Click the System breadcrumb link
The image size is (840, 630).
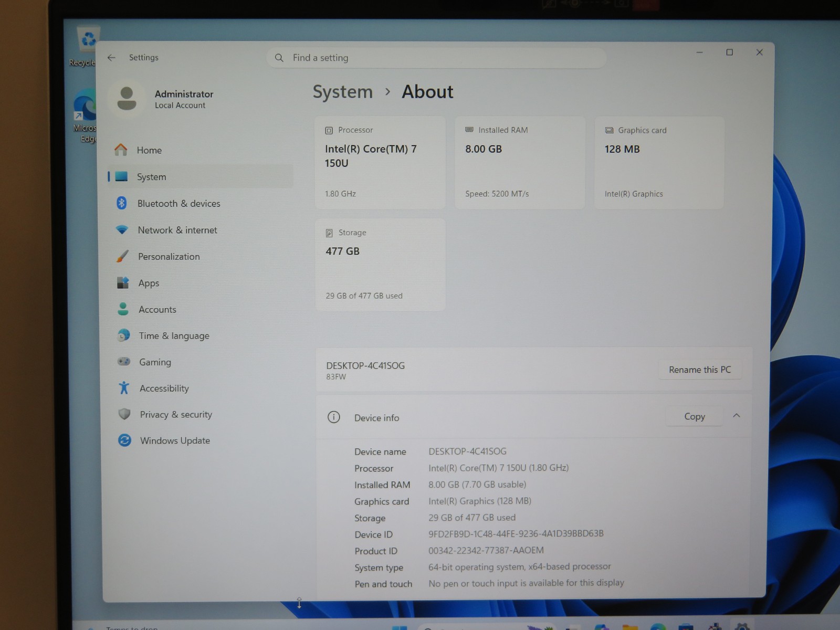pyautogui.click(x=343, y=92)
